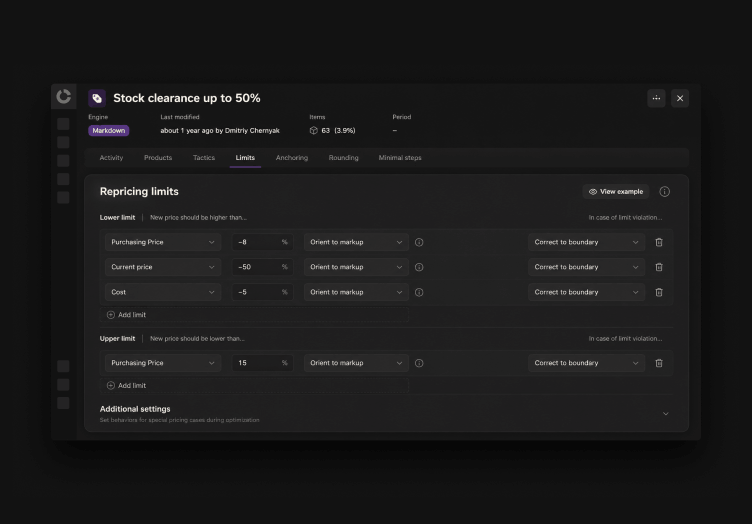Image resolution: width=752 pixels, height=524 pixels.
Task: Click 'about 1 year ago by Dmitriy Chernyak' text
Action: (220, 130)
